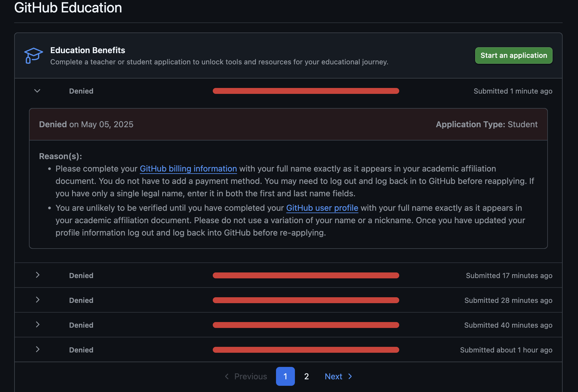The image size is (578, 392).
Task: Expand the application submitted 40 minutes ago
Action: coord(38,325)
